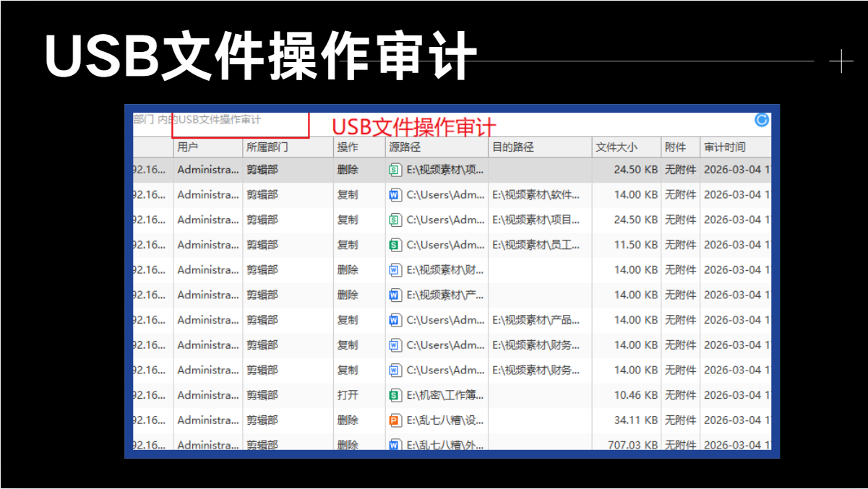Click the E:\视频素材\项目 destination path
868x489 pixels.
point(536,220)
